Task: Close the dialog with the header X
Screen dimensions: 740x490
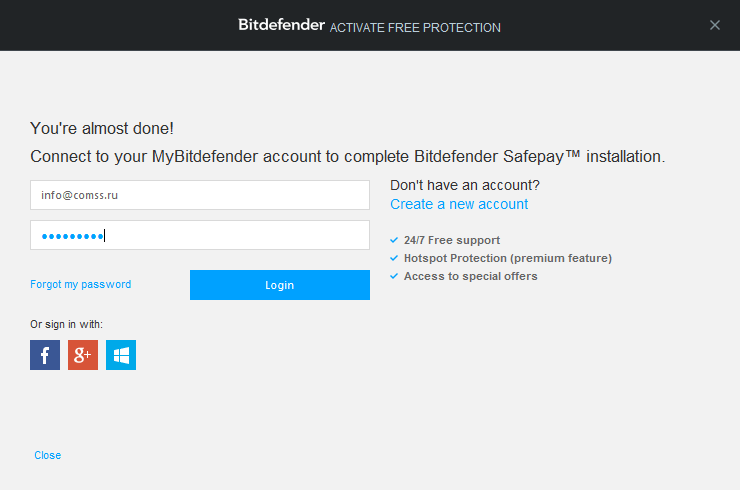Action: click(x=714, y=25)
